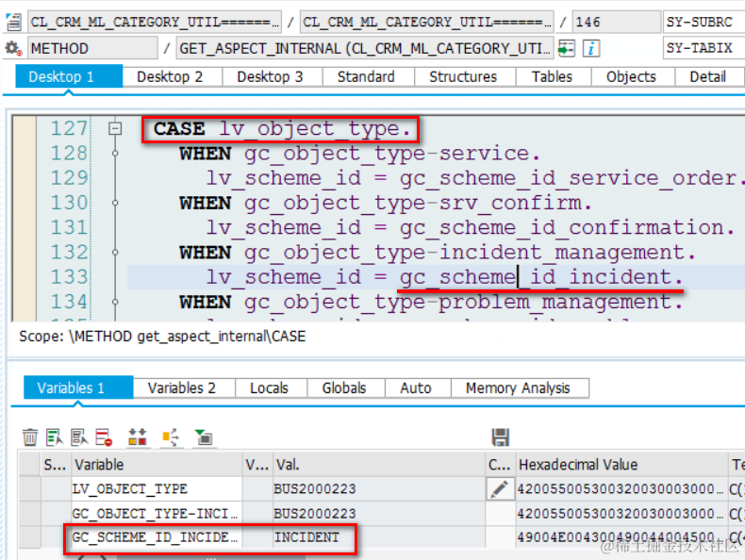Open the Memory Analysis tab

click(x=518, y=387)
